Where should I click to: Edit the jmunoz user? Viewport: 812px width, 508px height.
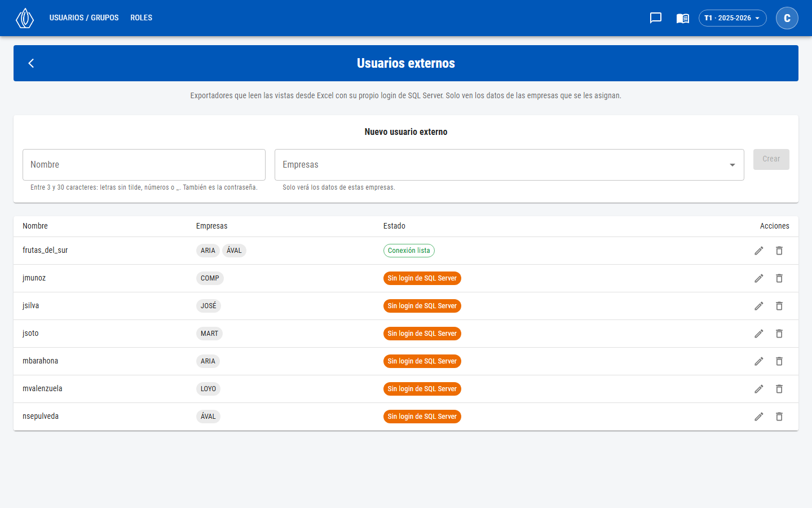pyautogui.click(x=759, y=278)
